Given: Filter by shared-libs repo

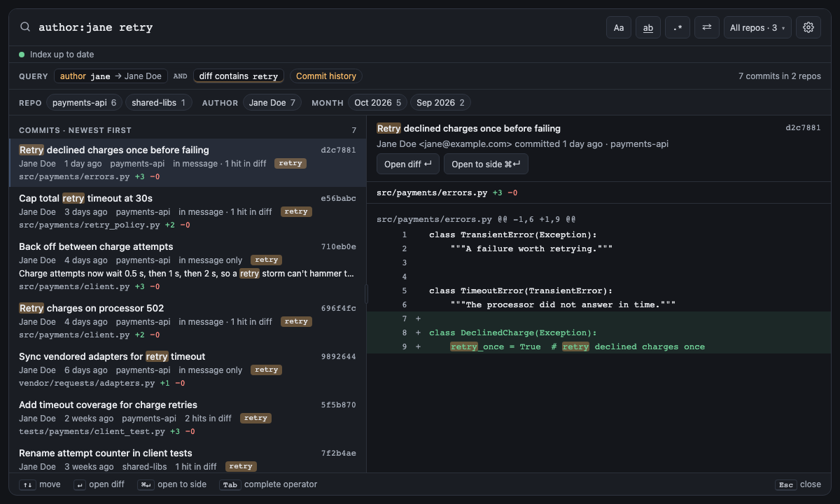Looking at the screenshot, I should tap(159, 102).
